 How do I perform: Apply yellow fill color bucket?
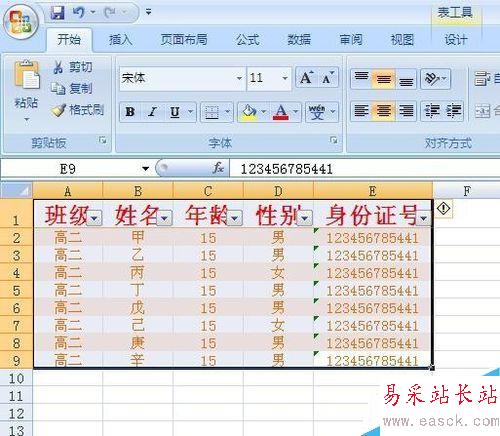(x=249, y=112)
